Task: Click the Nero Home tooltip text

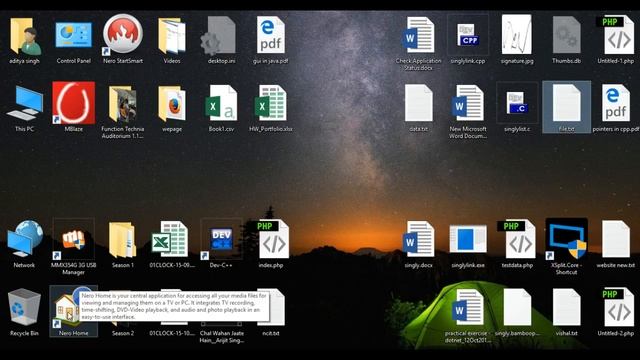Action: pos(174,306)
